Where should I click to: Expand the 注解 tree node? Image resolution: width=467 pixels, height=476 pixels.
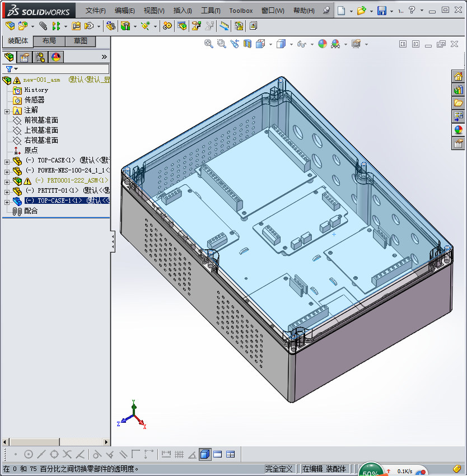click(x=7, y=111)
